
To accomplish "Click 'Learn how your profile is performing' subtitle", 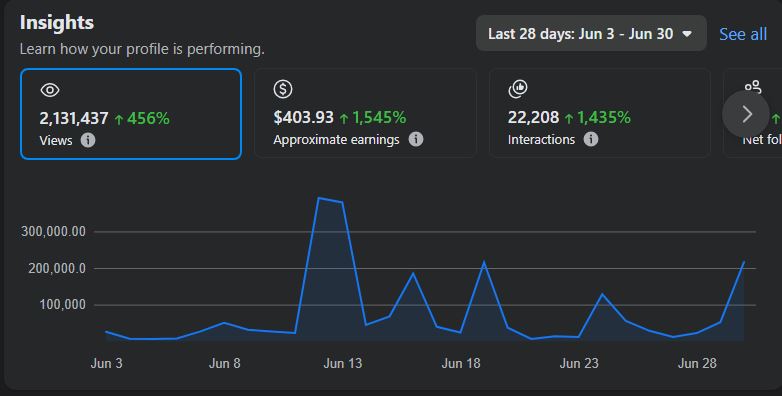I will 142,49.
